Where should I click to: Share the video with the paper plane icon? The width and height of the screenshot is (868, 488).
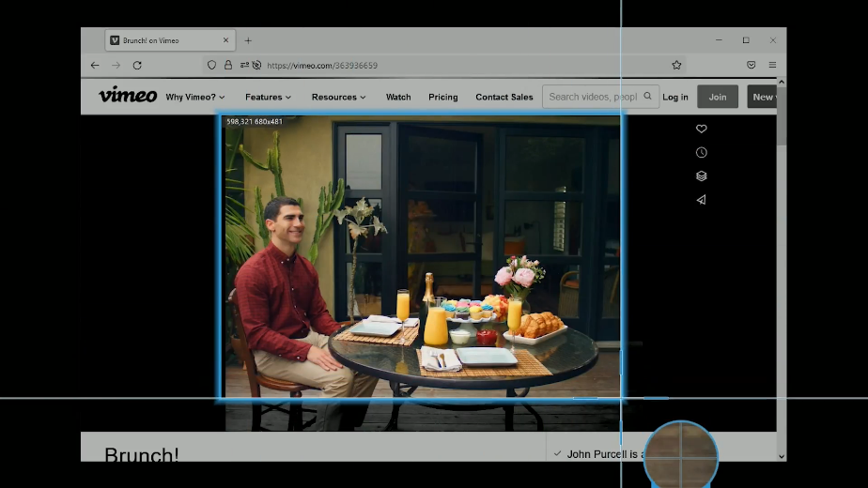[702, 200]
